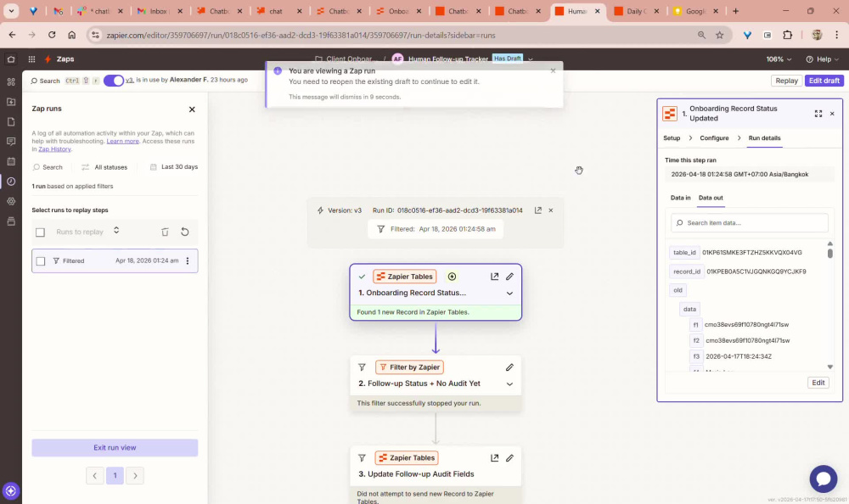Click the Search item data field
Image resolution: width=849 pixels, height=504 pixels.
tap(750, 223)
